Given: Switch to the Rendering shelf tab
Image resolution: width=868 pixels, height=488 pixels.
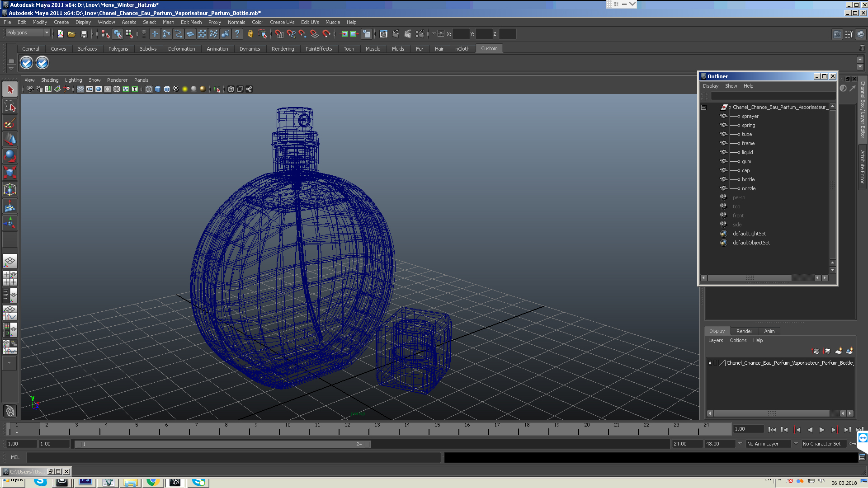Looking at the screenshot, I should (283, 49).
